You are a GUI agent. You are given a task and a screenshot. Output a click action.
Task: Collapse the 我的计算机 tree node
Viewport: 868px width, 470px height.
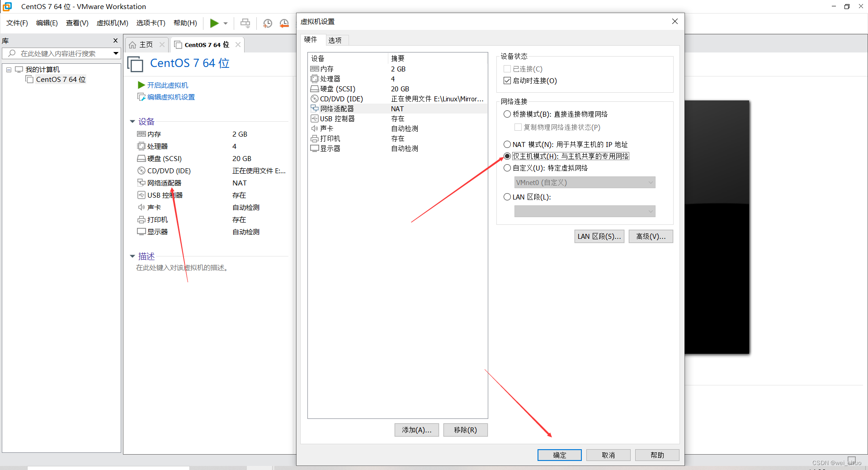tap(9, 70)
